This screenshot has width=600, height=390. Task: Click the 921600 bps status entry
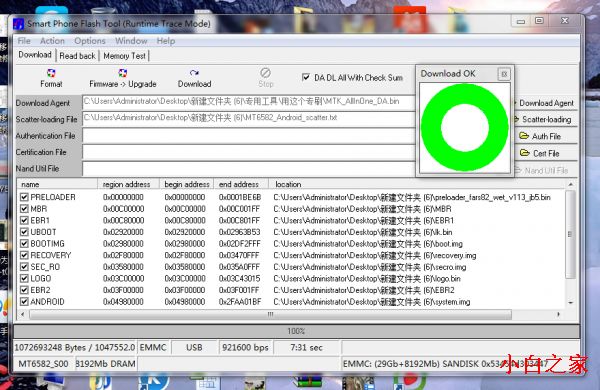[245, 348]
